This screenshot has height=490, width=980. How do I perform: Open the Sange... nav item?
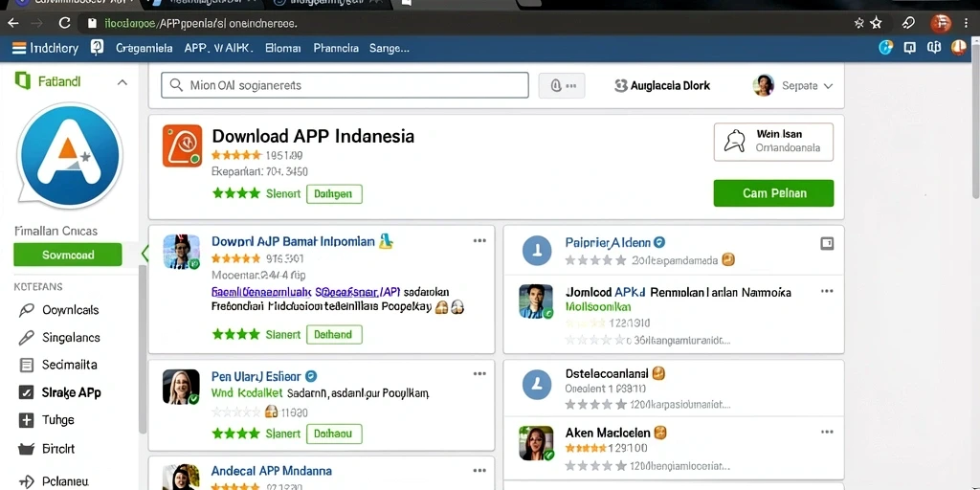tap(389, 48)
